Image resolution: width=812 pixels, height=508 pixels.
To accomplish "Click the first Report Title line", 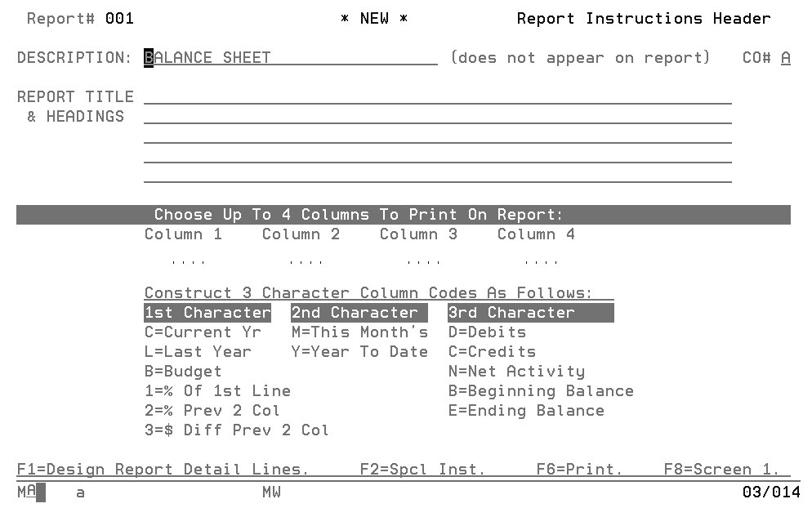I will click(x=438, y=97).
